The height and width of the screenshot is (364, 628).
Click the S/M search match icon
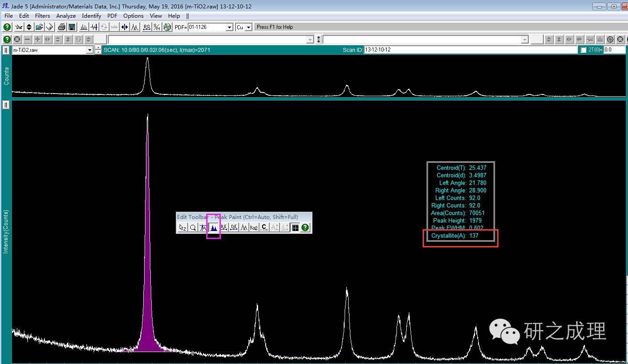157,27
